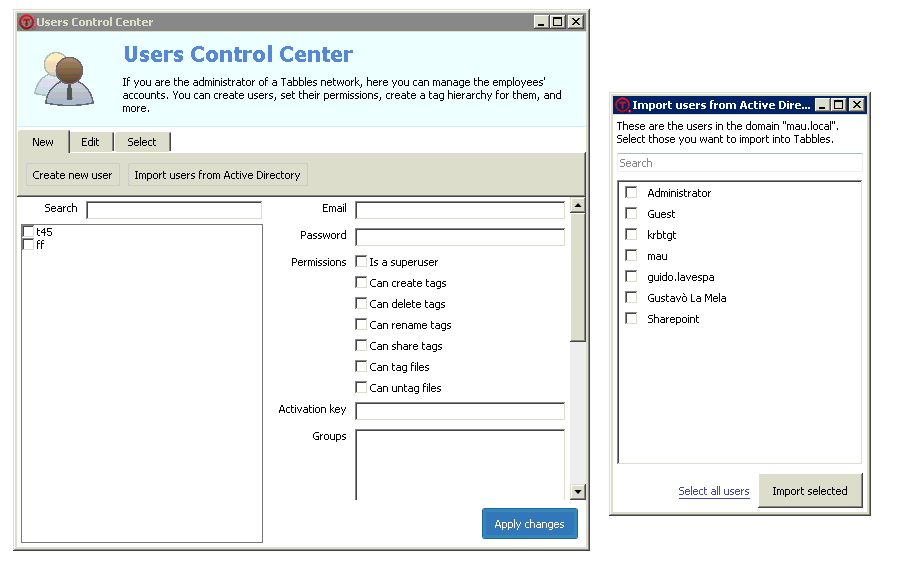Click the user avatar icon in the header
Screen dimensions: 899x579
(x=64, y=79)
